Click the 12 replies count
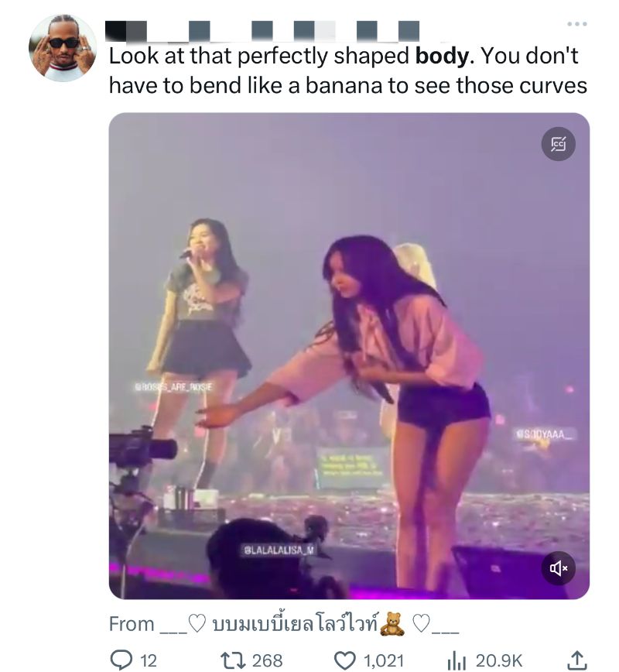 coord(148,660)
